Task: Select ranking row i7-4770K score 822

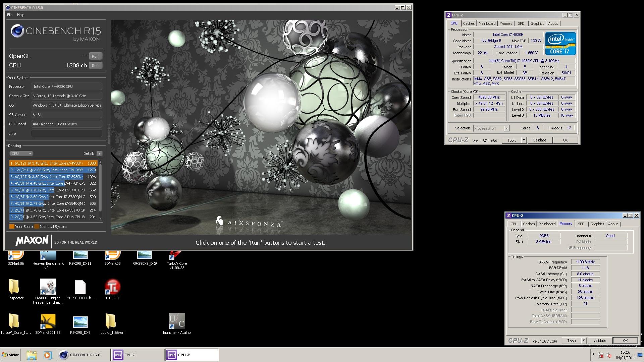Action: (53, 183)
